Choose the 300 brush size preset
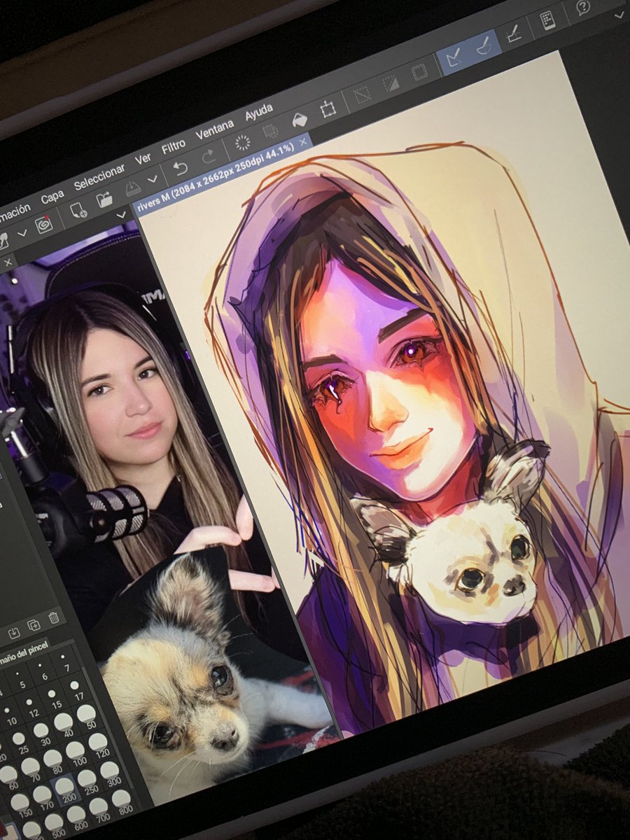 click(x=110, y=773)
